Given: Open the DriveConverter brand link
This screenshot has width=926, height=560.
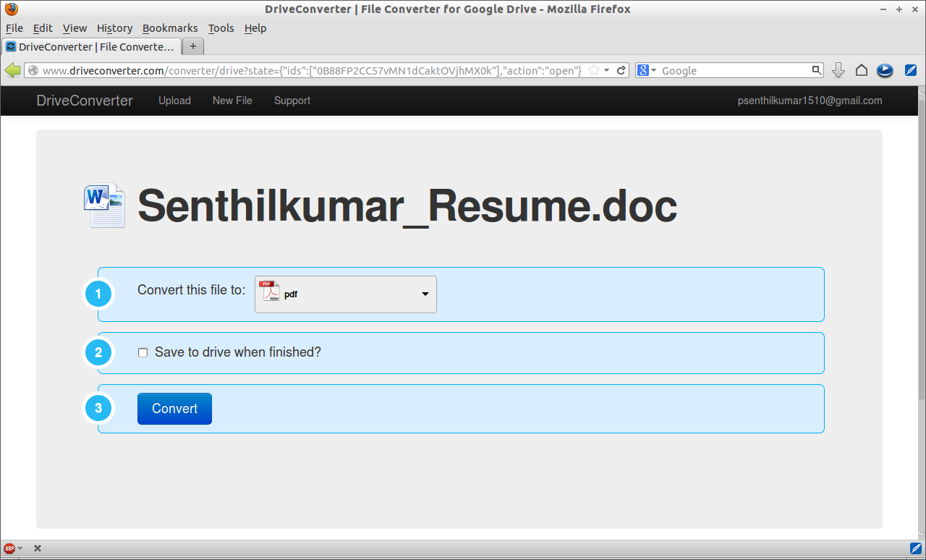Looking at the screenshot, I should 85,101.
